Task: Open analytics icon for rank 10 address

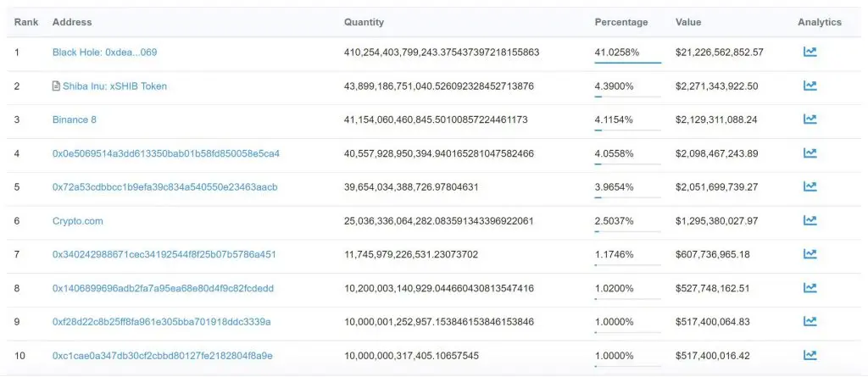Action: pyautogui.click(x=810, y=356)
